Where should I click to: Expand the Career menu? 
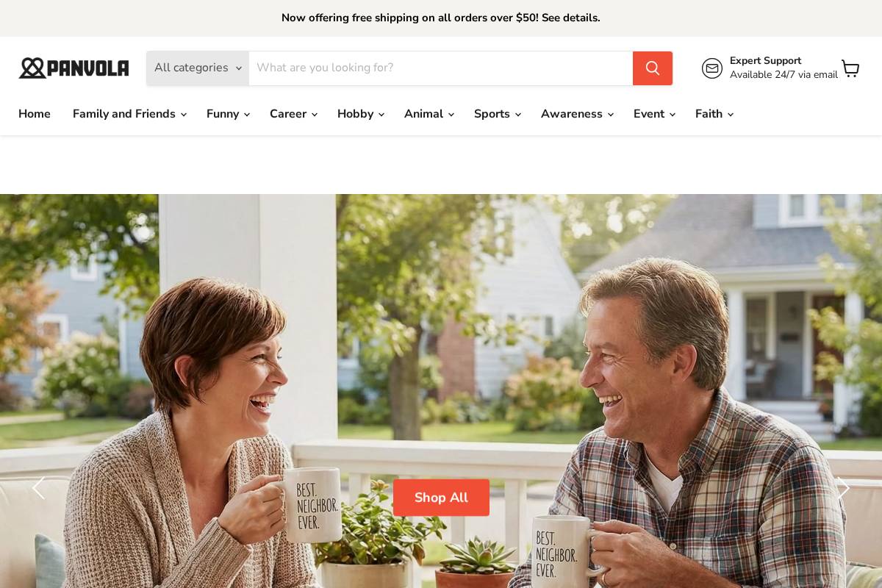pyautogui.click(x=293, y=114)
